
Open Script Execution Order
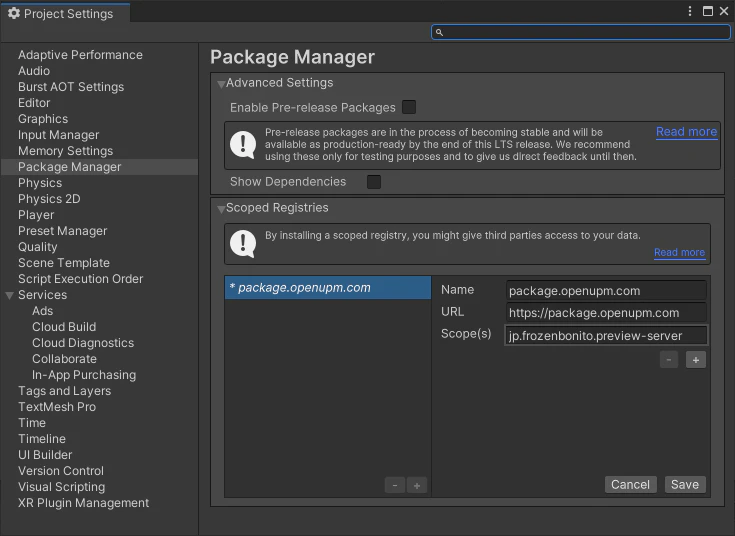80,279
